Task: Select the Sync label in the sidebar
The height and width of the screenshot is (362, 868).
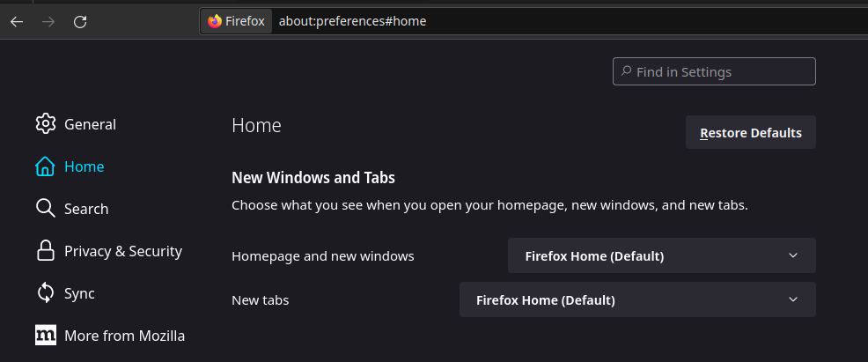Action: pyautogui.click(x=79, y=293)
